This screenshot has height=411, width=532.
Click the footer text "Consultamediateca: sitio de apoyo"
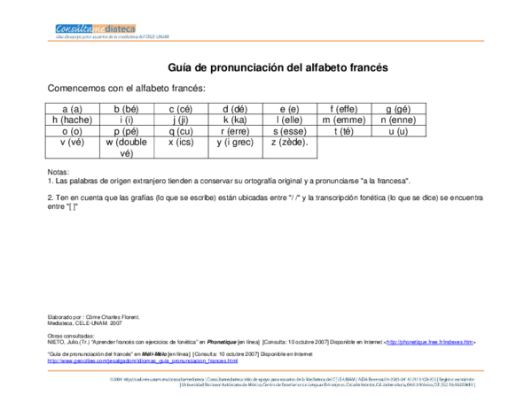point(235,379)
